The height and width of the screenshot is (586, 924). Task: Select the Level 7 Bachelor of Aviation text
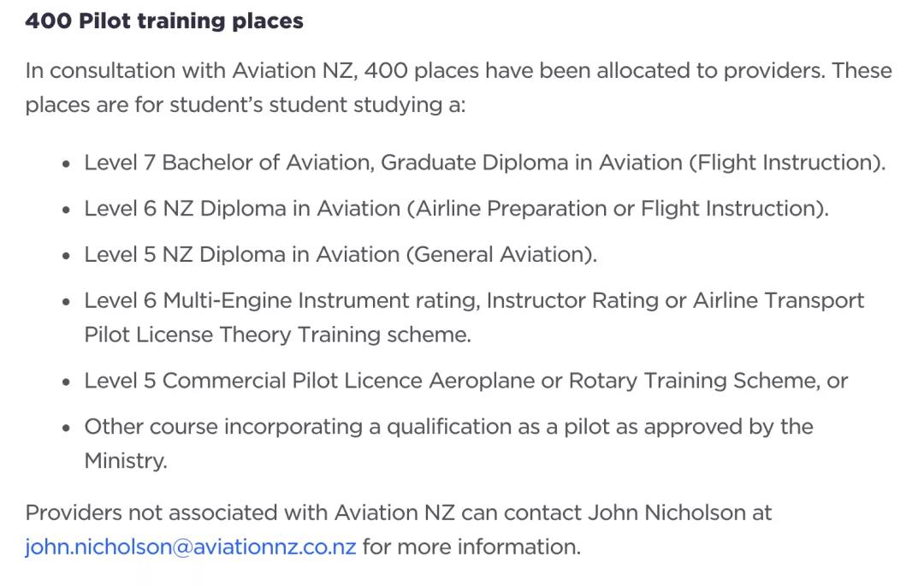(x=228, y=163)
